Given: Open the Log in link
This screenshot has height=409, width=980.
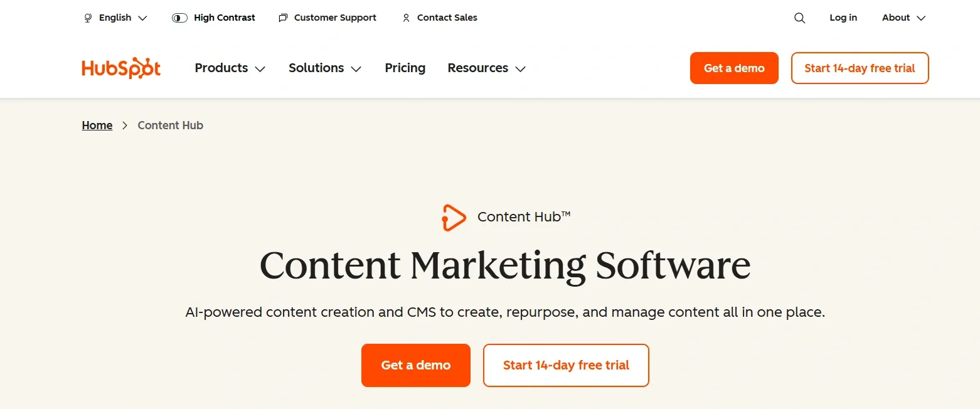Looking at the screenshot, I should point(843,18).
